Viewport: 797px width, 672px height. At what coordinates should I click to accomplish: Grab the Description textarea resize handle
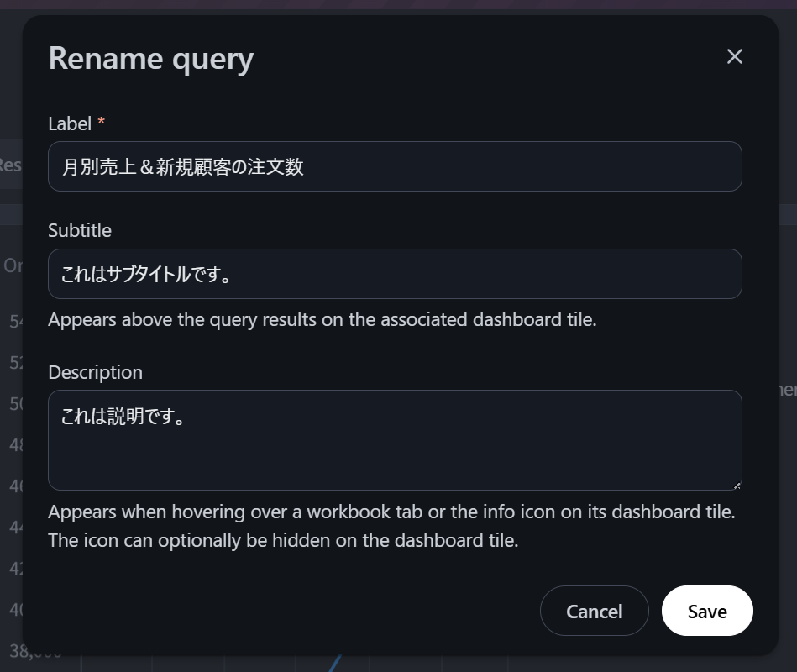737,486
